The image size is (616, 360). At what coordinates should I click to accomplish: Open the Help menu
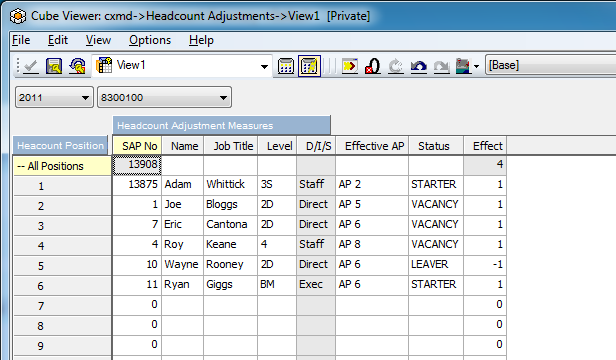(x=201, y=40)
